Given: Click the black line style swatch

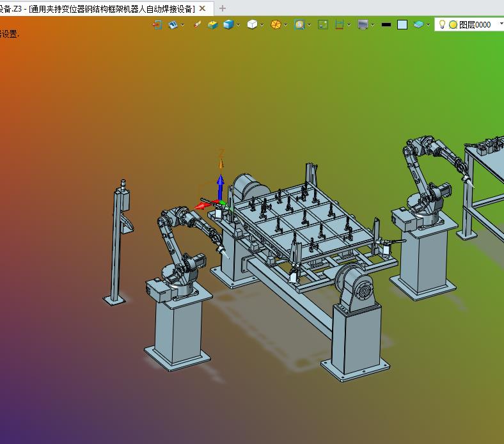Looking at the screenshot, I should (x=386, y=25).
